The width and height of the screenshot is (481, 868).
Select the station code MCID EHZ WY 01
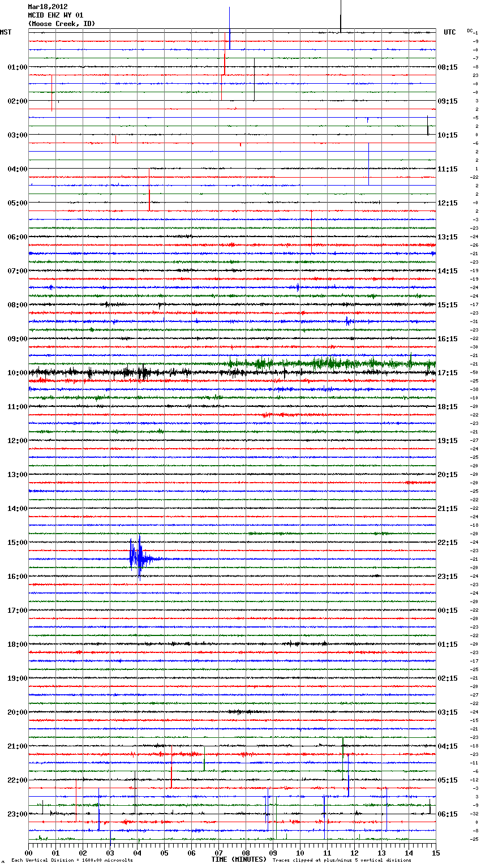point(55,15)
